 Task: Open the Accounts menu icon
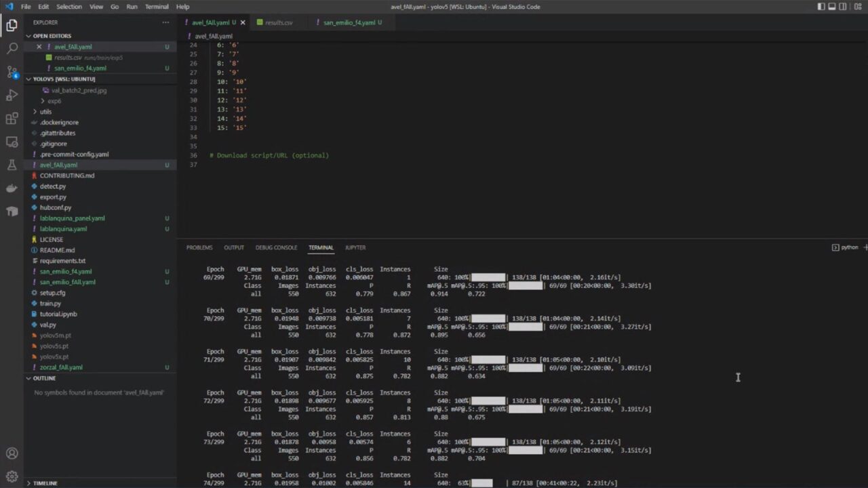coord(12,453)
